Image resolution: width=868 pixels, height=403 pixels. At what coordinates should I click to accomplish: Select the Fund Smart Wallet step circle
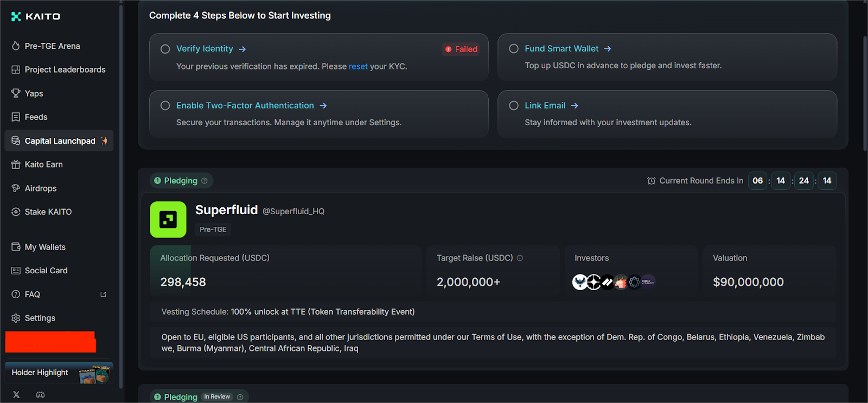(513, 49)
